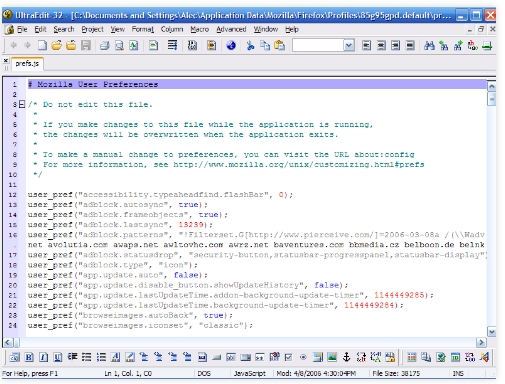
Task: Toggle the Word Wrap icon
Action: 172,45
